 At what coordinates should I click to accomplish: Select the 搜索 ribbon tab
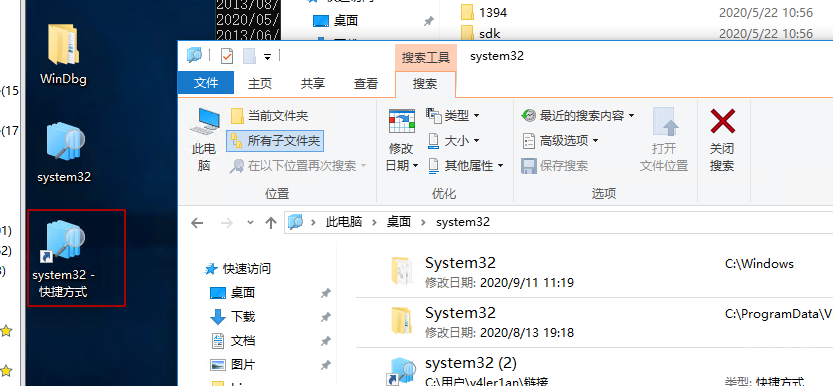coord(425,83)
